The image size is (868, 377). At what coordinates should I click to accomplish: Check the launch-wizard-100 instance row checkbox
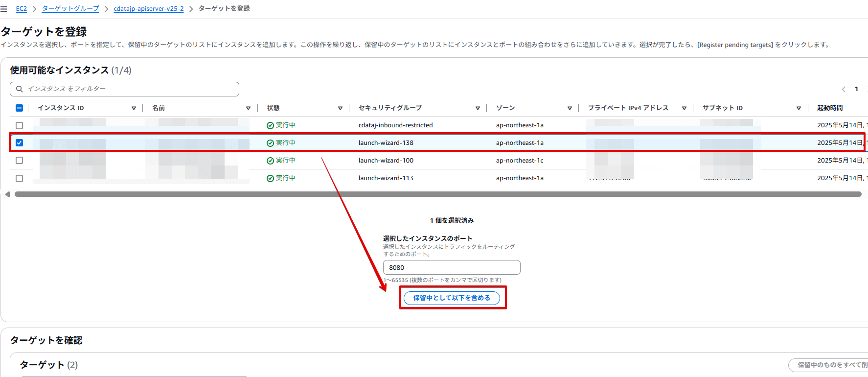(x=20, y=161)
